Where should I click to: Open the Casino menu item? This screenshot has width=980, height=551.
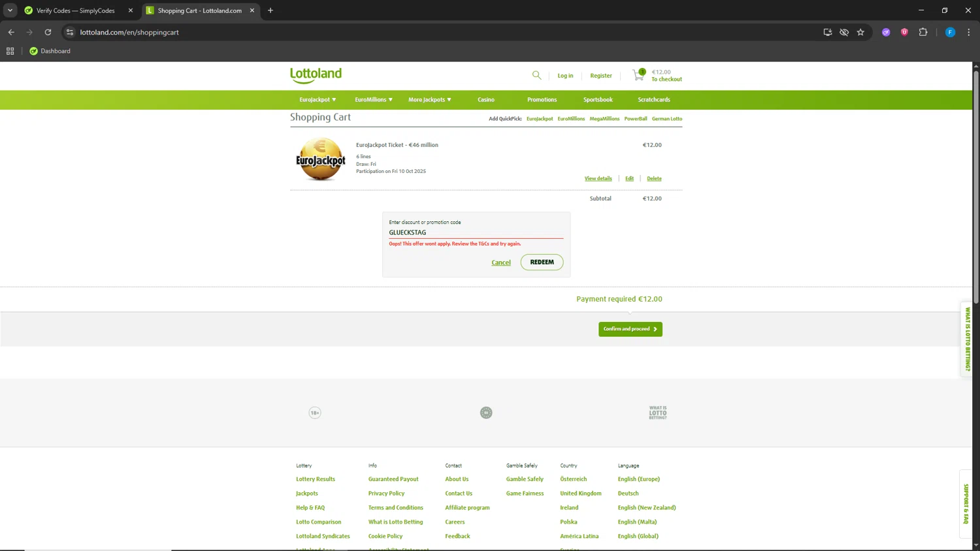(486, 100)
